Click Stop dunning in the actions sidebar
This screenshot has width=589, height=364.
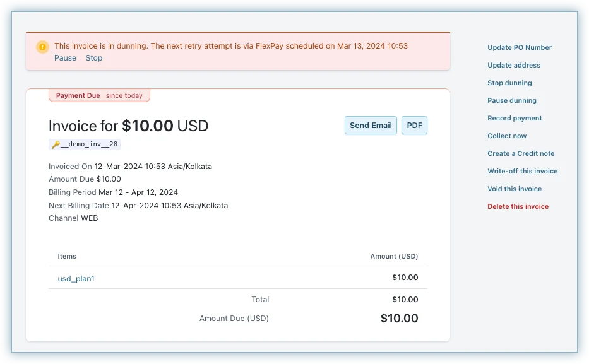(509, 83)
